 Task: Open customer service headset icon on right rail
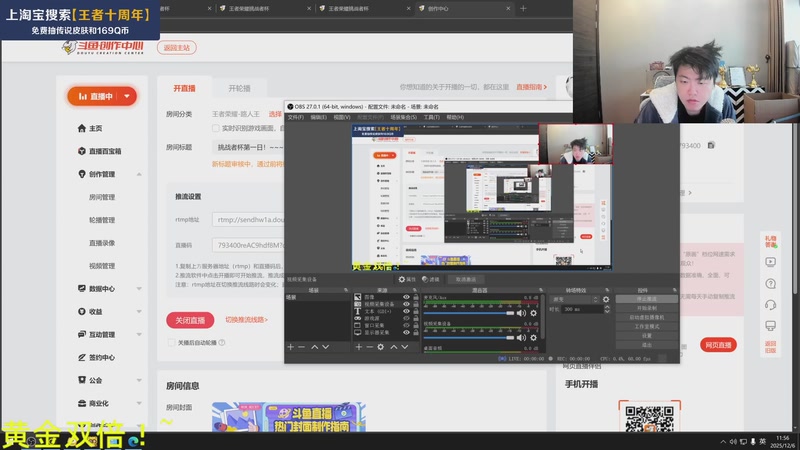tap(770, 305)
